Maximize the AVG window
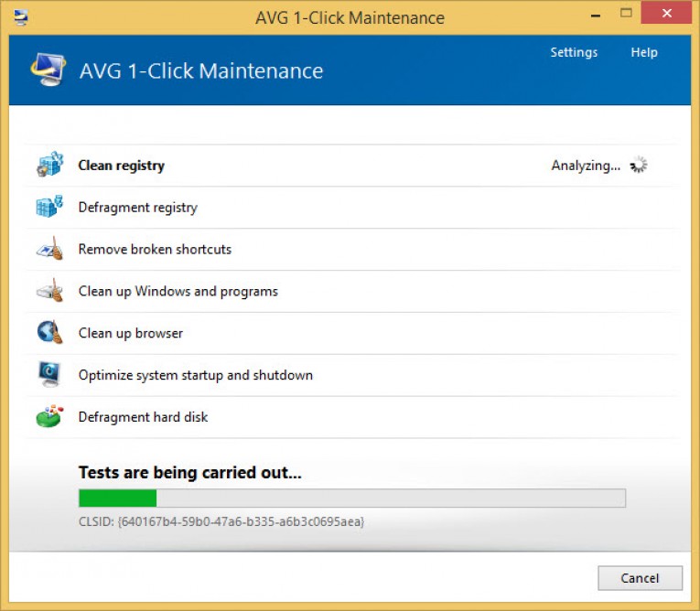Screen dimensions: 700x611 pos(626,13)
